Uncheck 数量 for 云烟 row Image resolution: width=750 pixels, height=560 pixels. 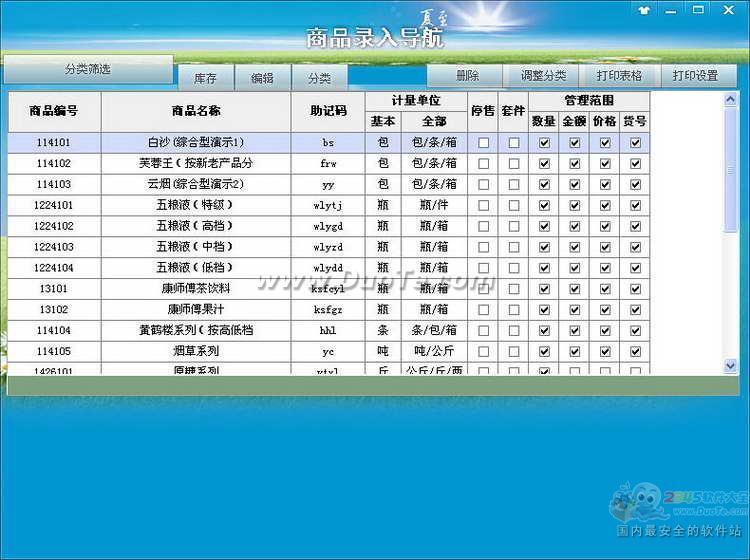pos(544,185)
